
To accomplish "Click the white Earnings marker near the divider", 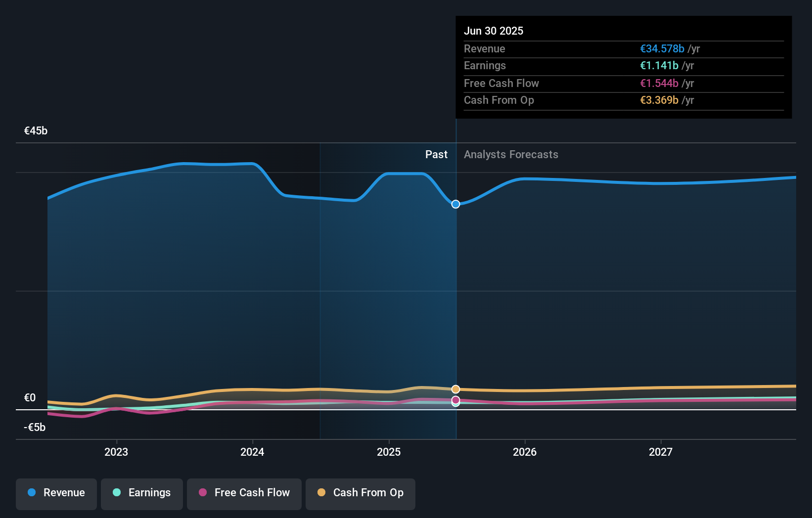I will pos(455,404).
